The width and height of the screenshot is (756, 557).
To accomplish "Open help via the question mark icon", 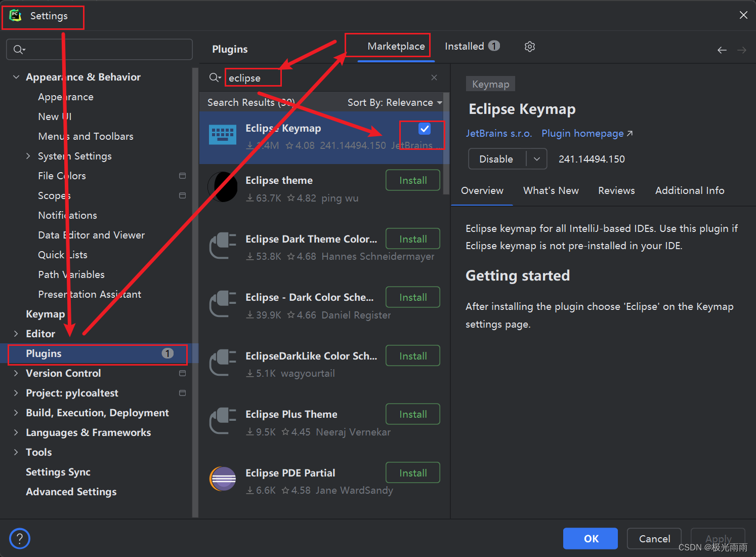I will point(19,538).
